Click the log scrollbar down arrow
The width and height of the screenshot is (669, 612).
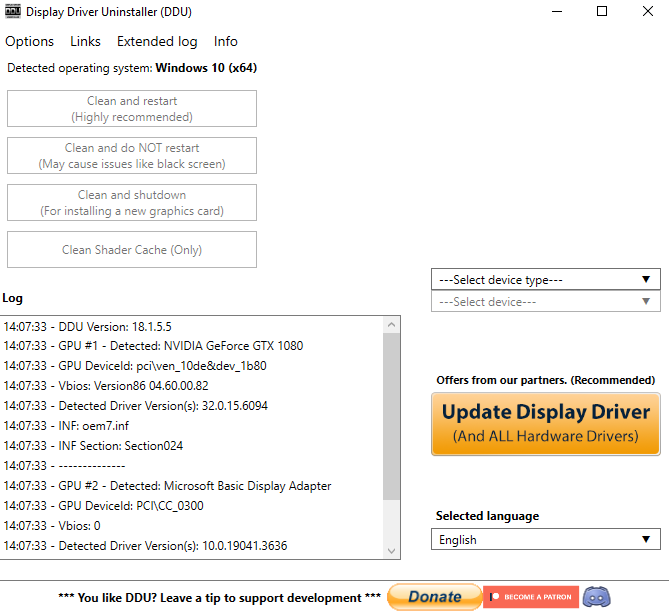click(x=391, y=551)
